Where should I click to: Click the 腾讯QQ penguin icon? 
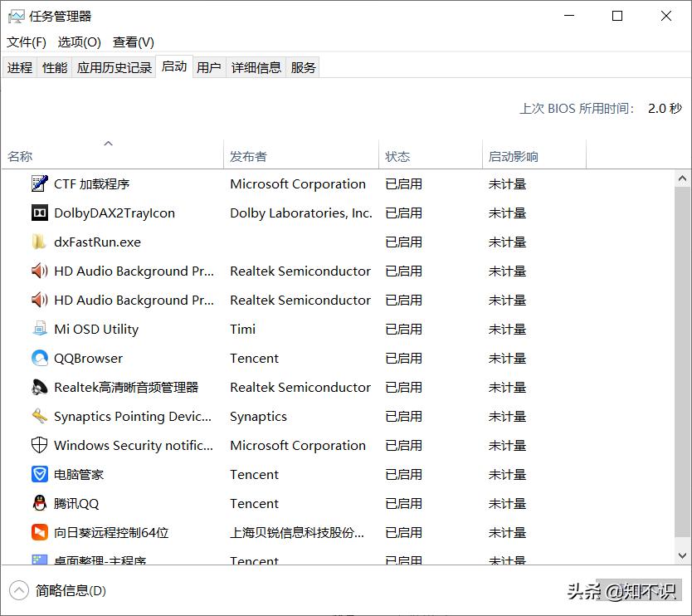point(39,503)
